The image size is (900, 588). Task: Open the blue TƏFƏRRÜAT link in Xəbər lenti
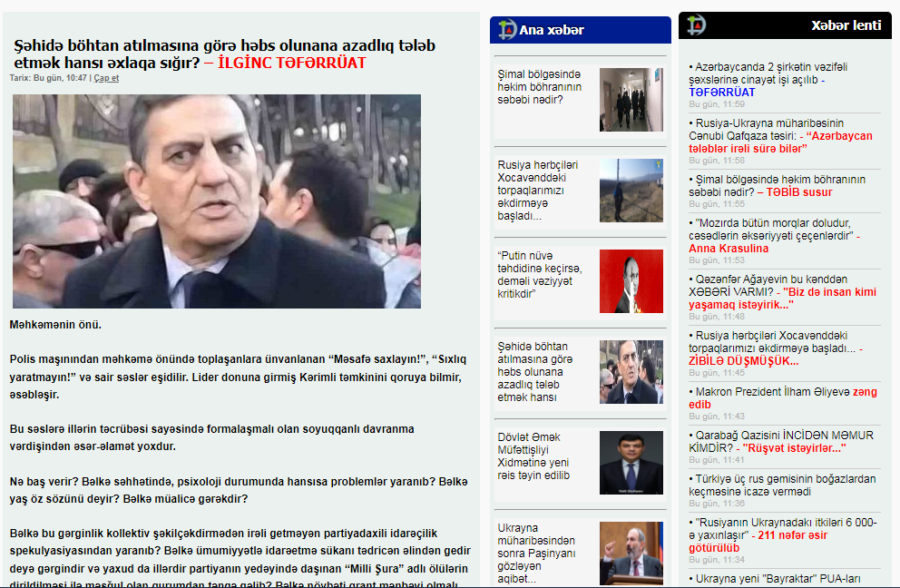point(721,92)
